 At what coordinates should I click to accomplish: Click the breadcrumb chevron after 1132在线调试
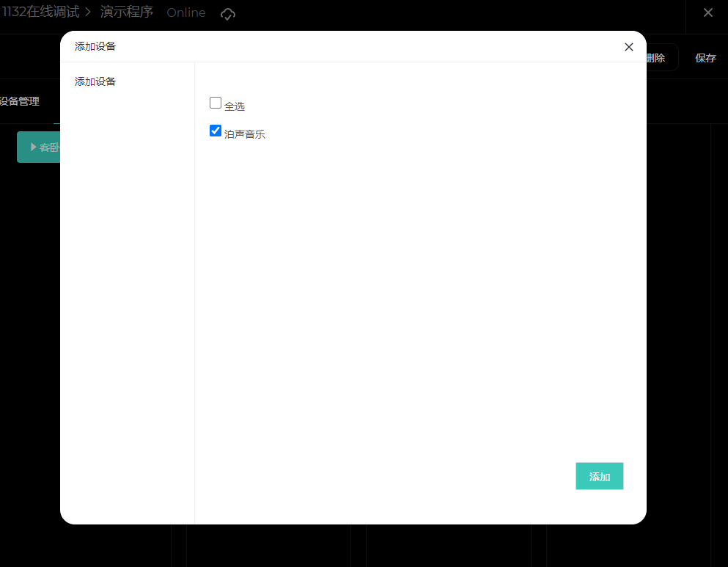pos(88,12)
